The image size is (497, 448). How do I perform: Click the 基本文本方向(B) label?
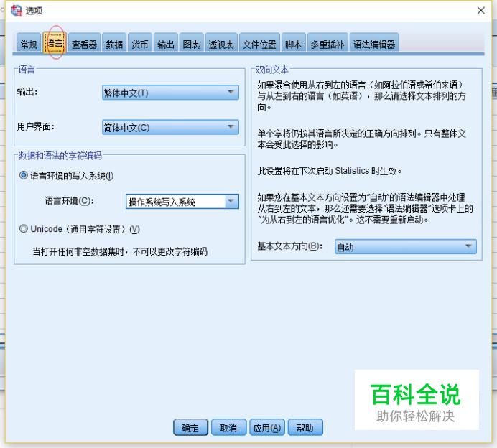(289, 246)
